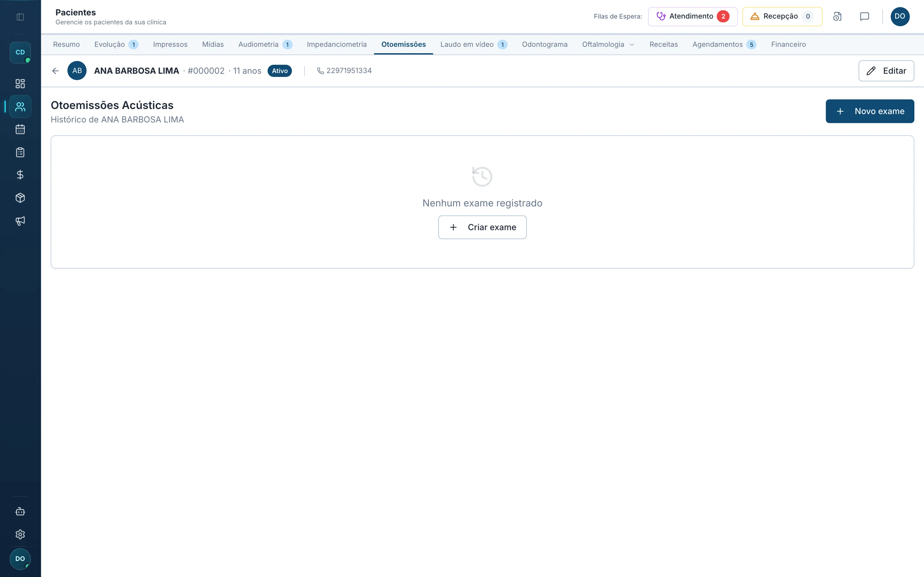Open the clipboard list icon in sidebar
This screenshot has width=924, height=577.
tap(20, 152)
